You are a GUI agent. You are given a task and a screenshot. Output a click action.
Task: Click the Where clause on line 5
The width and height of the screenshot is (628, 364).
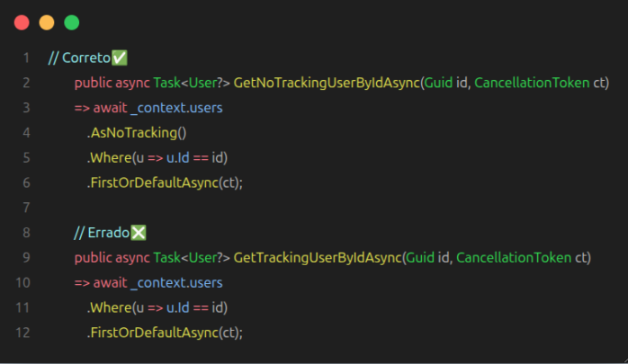(x=109, y=158)
